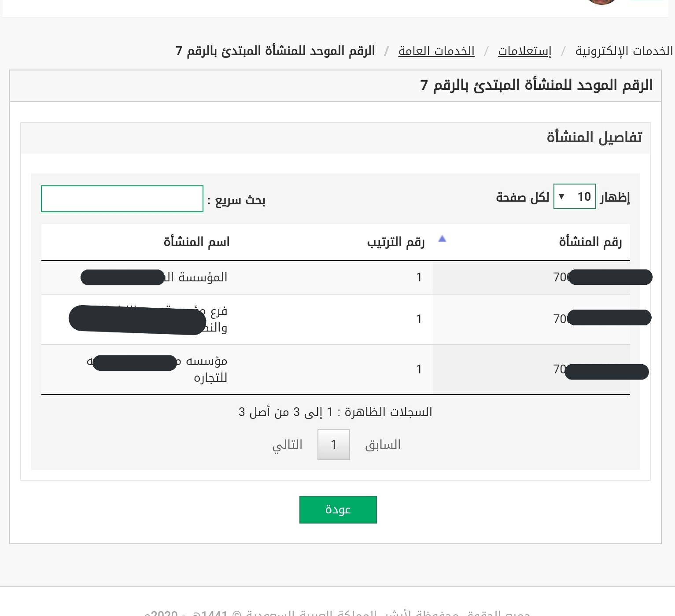Select page 1 pagination button
675x616 pixels.
(334, 445)
